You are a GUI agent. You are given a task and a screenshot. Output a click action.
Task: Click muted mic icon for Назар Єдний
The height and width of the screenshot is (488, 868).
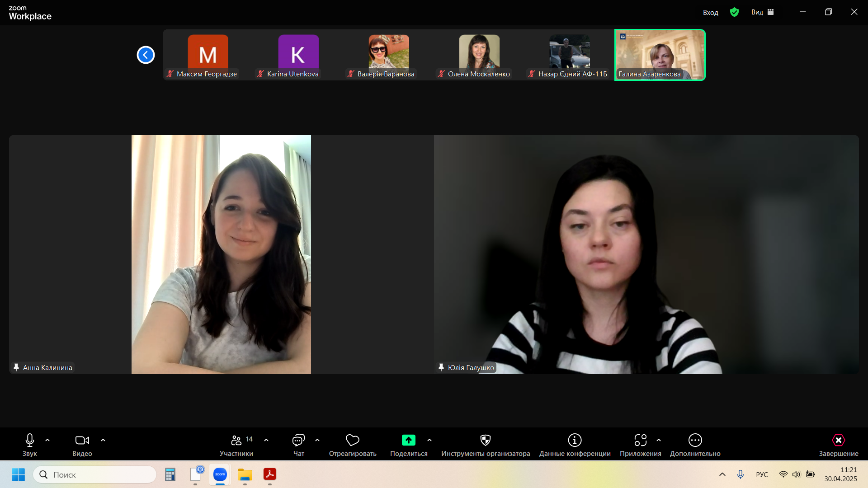[532, 74]
